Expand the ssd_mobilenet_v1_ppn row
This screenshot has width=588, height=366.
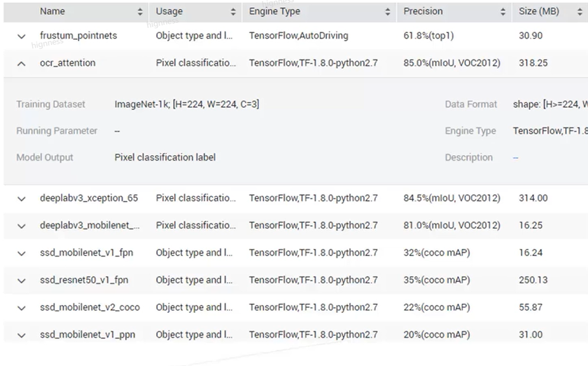coord(22,336)
